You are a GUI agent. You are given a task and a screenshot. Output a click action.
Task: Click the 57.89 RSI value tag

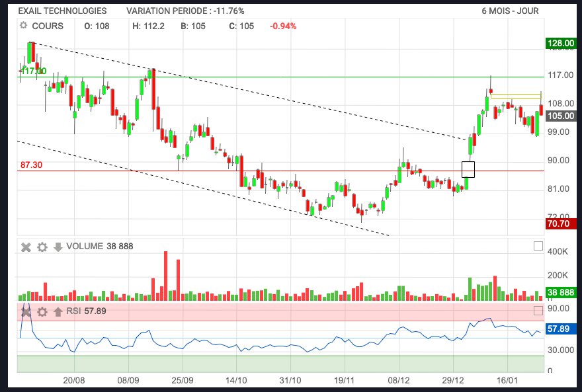tap(561, 329)
